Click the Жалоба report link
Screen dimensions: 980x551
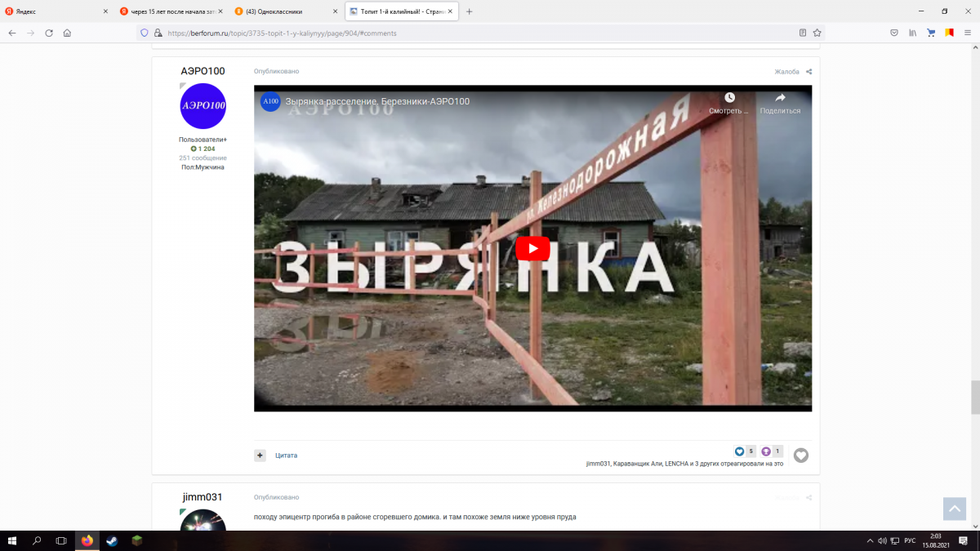coord(786,72)
